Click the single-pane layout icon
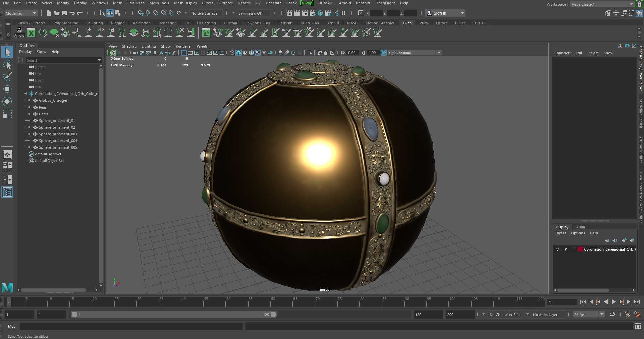This screenshot has height=339, width=644. click(x=7, y=155)
